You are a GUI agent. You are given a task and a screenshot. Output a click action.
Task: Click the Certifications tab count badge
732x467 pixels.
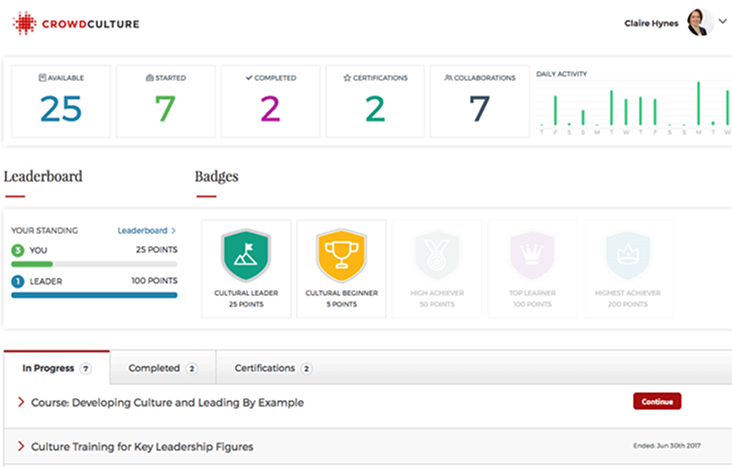click(306, 368)
